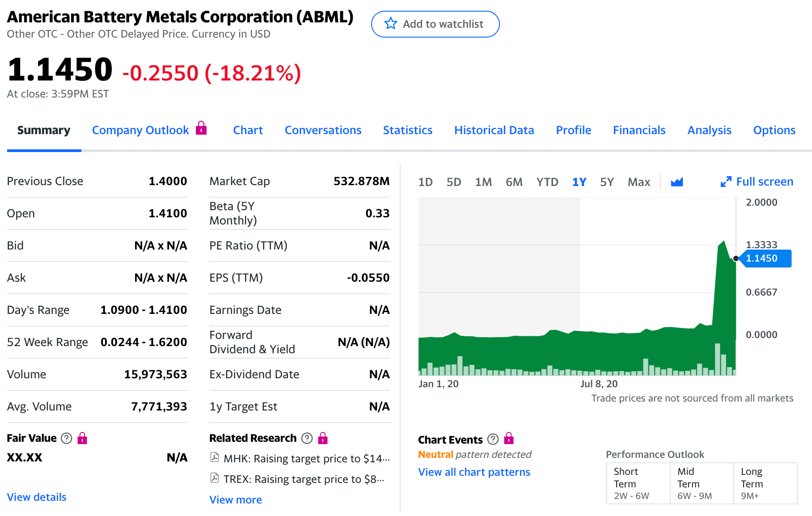
Task: Open the Analysis tab
Action: click(709, 130)
